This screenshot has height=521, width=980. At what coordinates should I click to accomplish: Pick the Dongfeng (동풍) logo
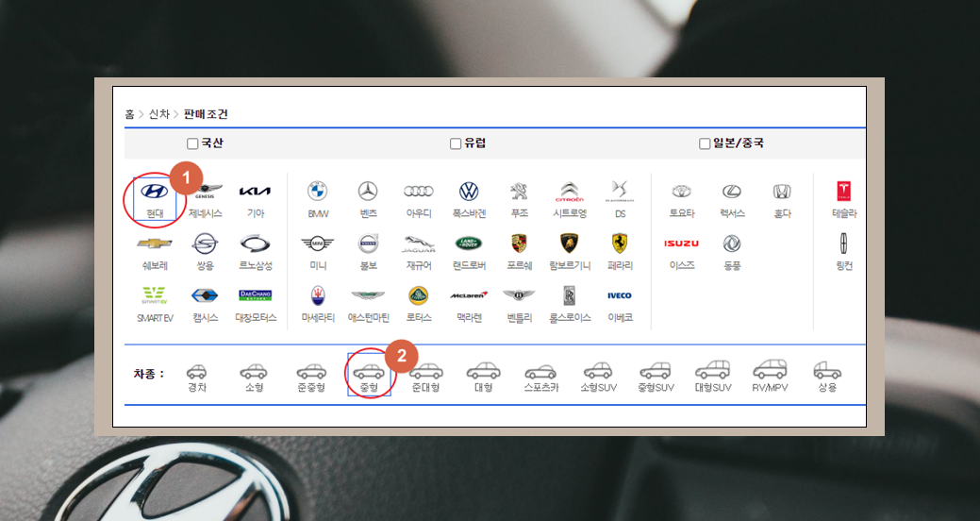click(732, 244)
